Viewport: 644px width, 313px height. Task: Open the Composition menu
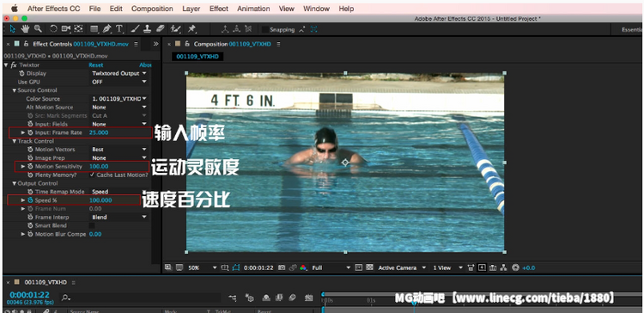(x=152, y=9)
